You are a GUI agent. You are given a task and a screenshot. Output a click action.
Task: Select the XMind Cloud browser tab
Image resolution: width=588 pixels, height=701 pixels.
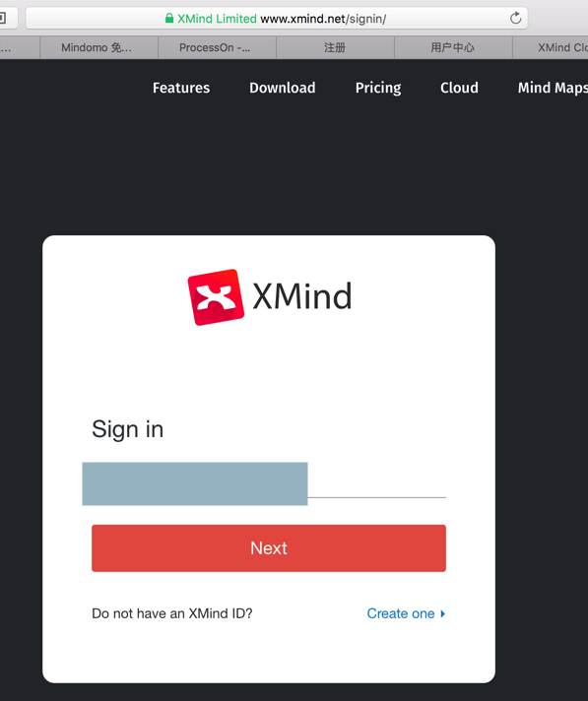pyautogui.click(x=551, y=48)
